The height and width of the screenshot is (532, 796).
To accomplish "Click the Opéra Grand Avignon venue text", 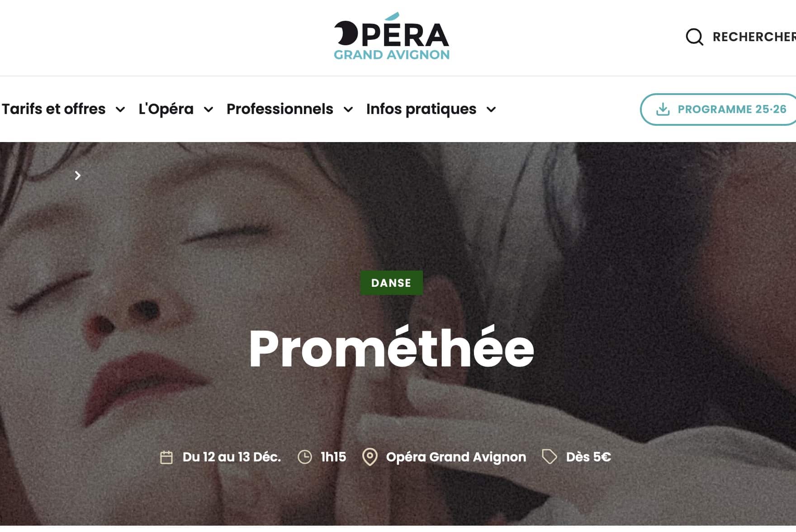I will 456,457.
